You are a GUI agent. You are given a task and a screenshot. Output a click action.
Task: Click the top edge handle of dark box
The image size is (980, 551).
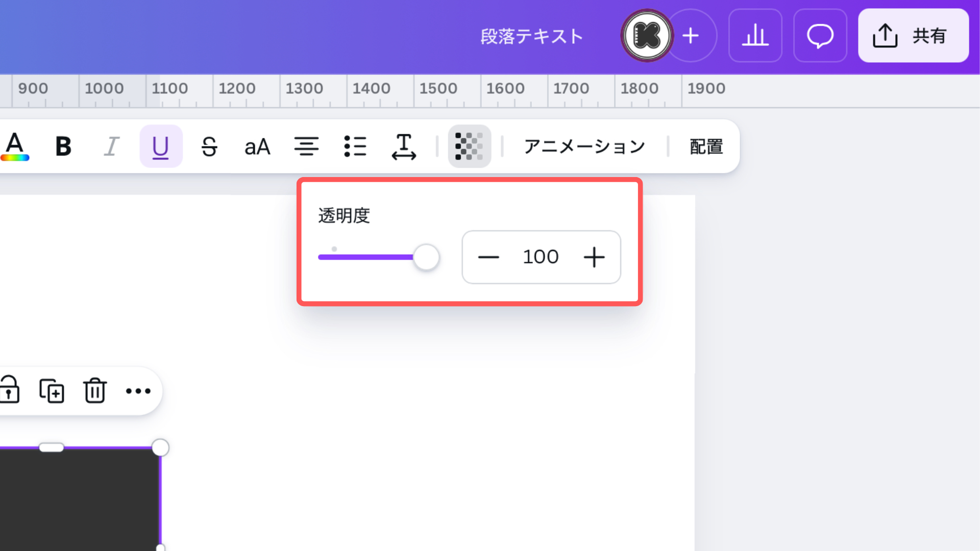pos(52,447)
